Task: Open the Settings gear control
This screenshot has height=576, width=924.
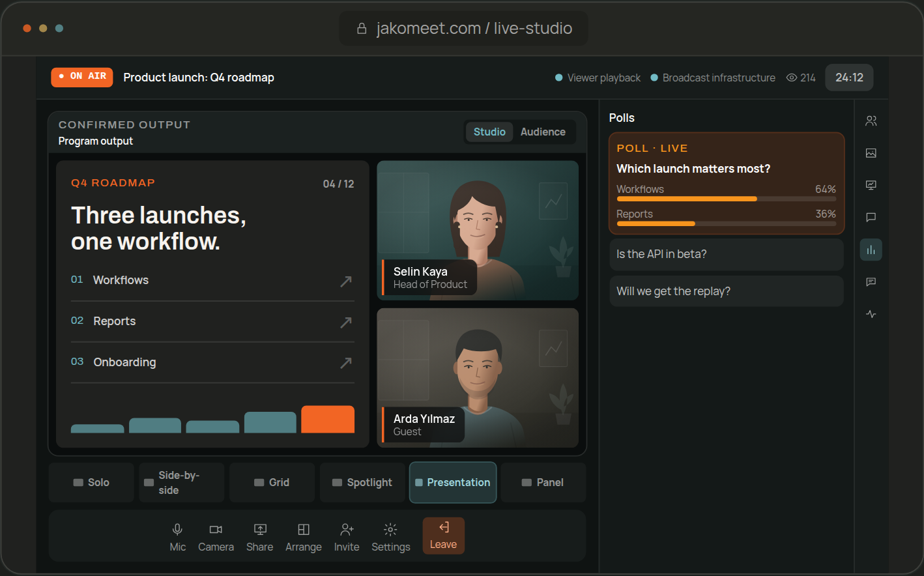Action: 390,537
